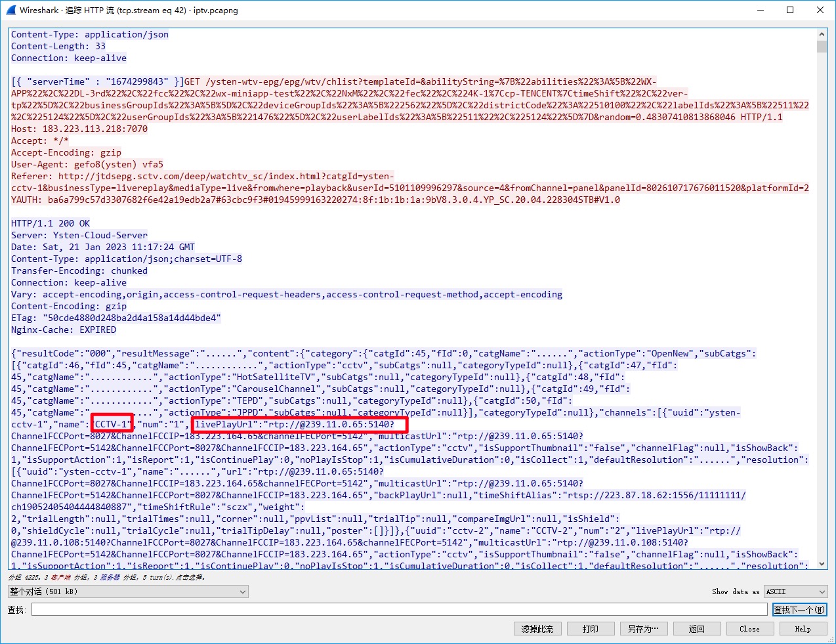
Task: Close the window using the title bar X
Action: coord(820,10)
